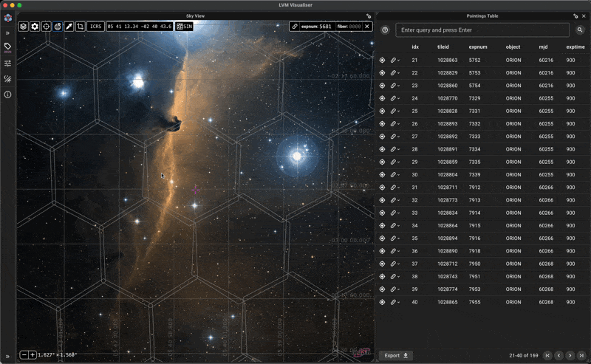Screen dimensions: 591x364
Task: Select the crop region tool
Action: click(x=81, y=27)
